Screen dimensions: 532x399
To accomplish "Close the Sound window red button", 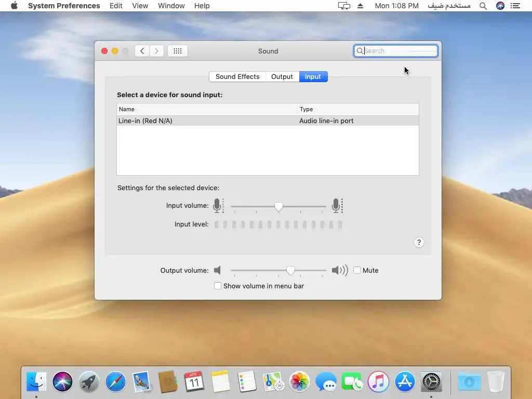I will coord(104,51).
